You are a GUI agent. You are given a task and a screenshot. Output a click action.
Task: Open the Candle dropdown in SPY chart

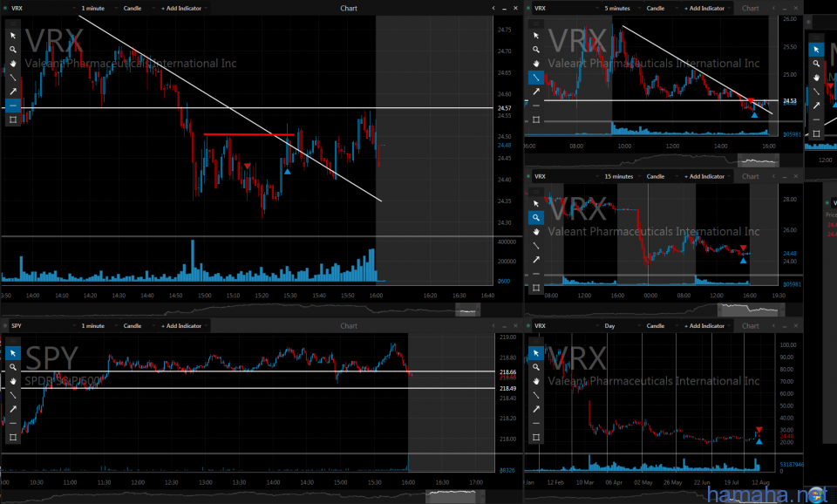tap(136, 325)
